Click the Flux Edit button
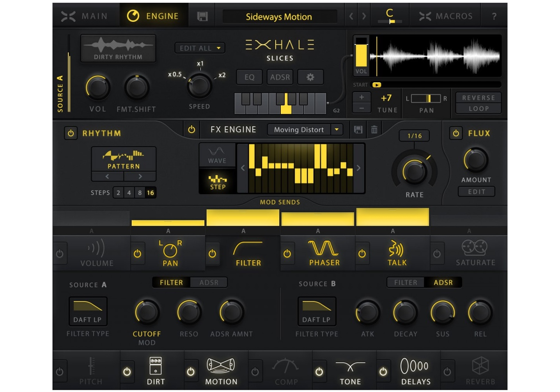 [x=477, y=192]
